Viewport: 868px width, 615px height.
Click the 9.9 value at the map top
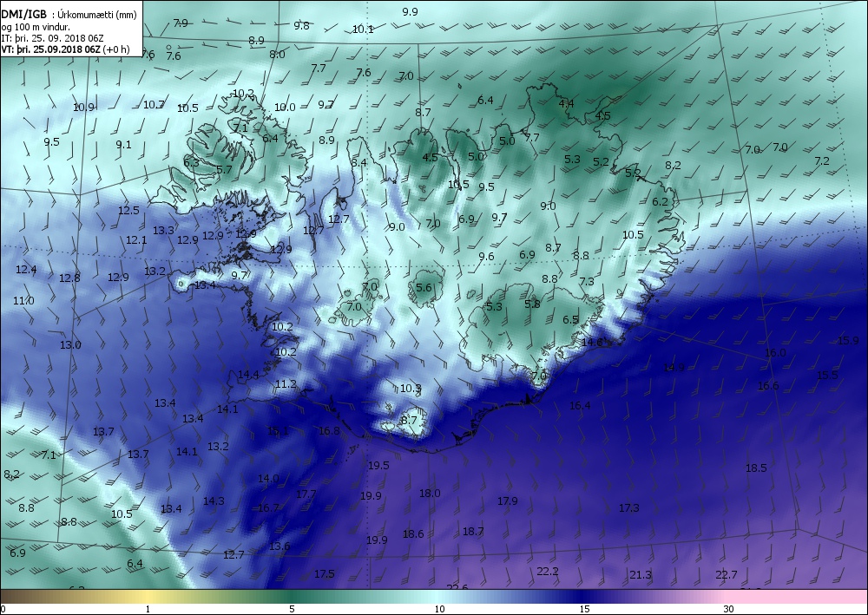tap(411, 11)
